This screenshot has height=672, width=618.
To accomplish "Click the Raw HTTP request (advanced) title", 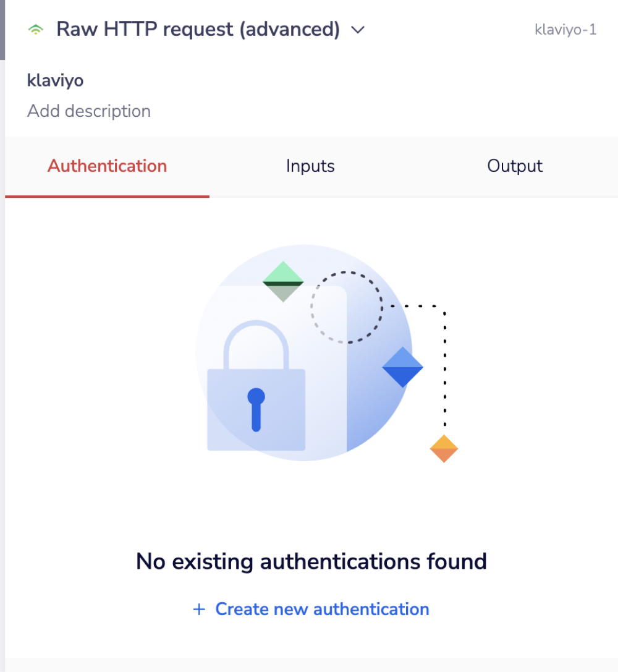I will click(197, 28).
